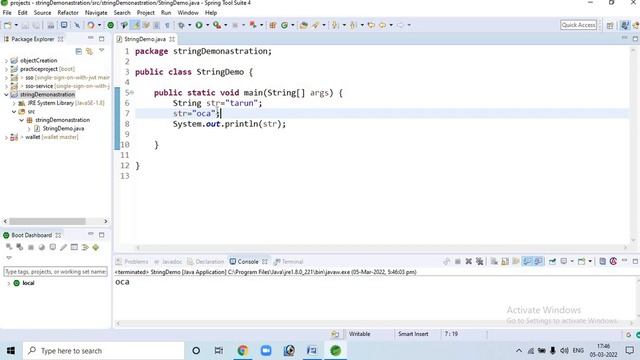
Task: Click the Open Type search icon
Action: pyautogui.click(x=304, y=25)
